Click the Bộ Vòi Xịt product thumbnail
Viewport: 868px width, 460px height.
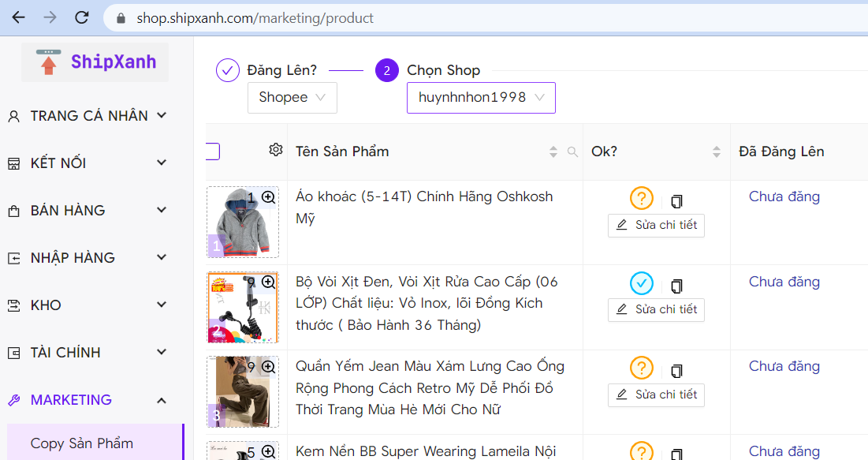[241, 306]
